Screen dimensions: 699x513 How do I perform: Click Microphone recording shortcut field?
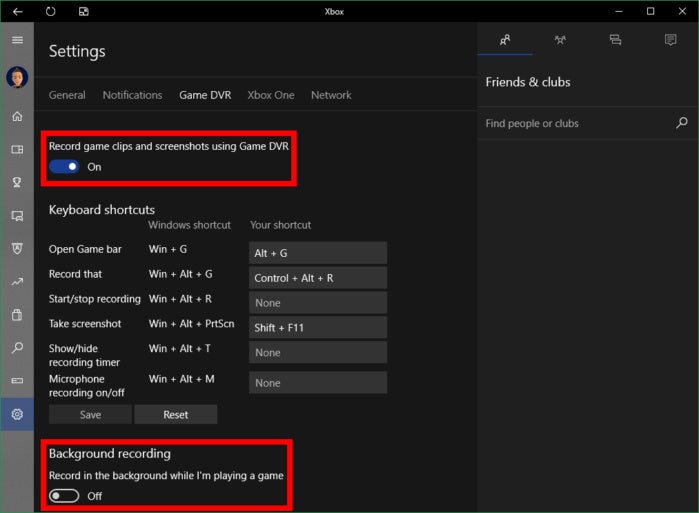point(318,383)
